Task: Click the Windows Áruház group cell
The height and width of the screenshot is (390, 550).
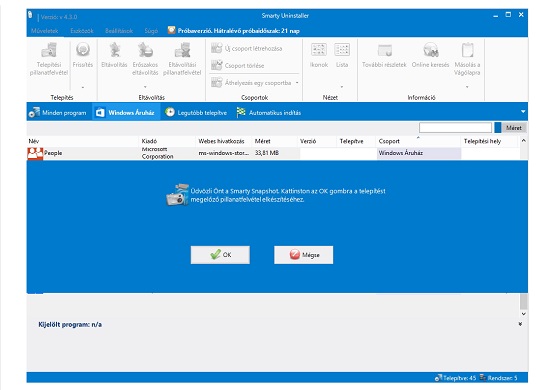Action: (x=418, y=153)
